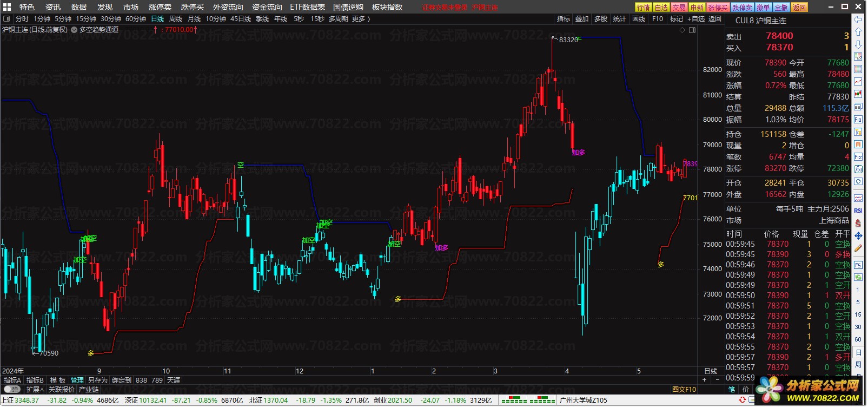Click the green refresh icon in sidebar
This screenshot has height=407, width=868.
[858, 277]
